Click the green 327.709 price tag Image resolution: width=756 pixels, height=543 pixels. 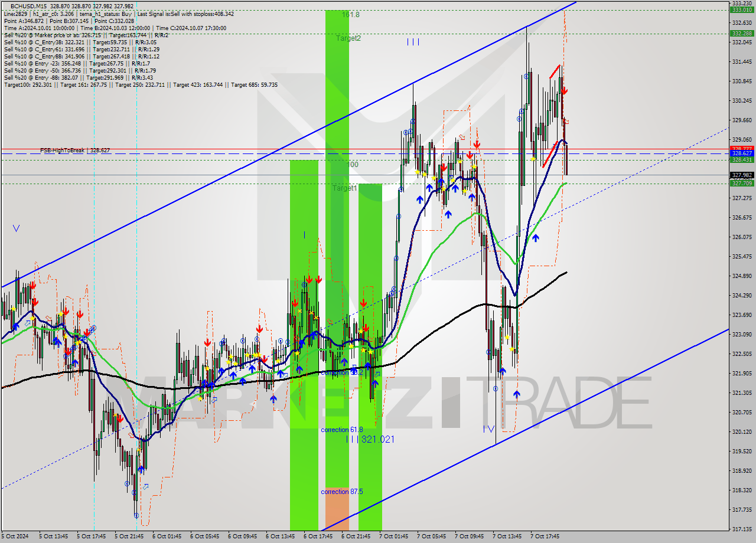click(742, 184)
